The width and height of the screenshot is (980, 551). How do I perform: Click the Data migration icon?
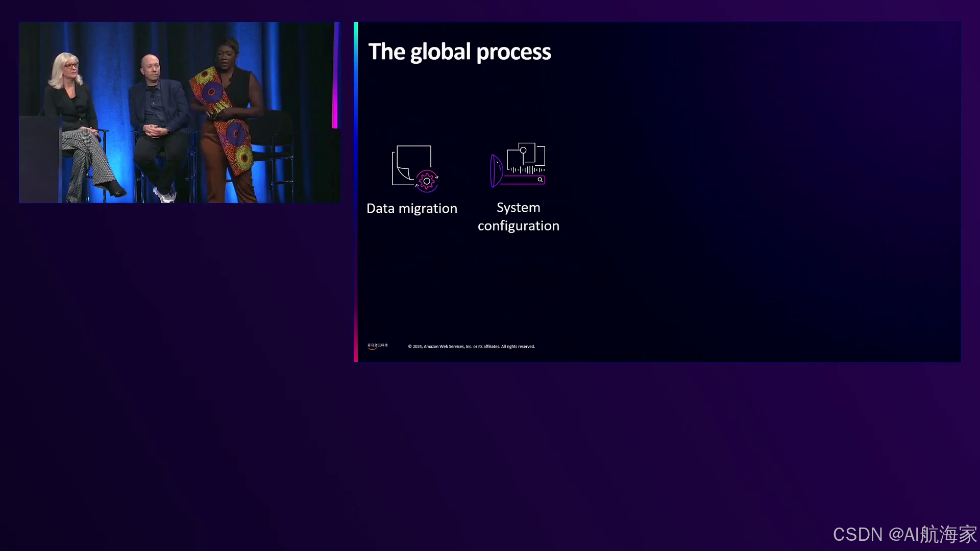click(x=414, y=168)
